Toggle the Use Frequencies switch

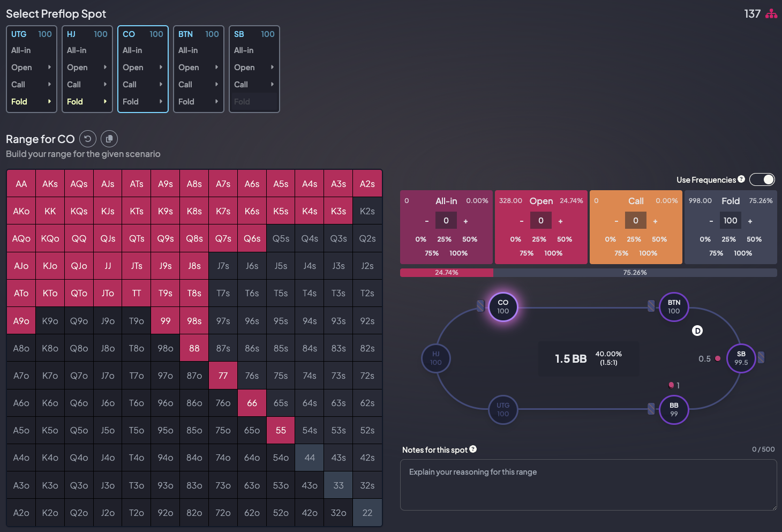762,179
